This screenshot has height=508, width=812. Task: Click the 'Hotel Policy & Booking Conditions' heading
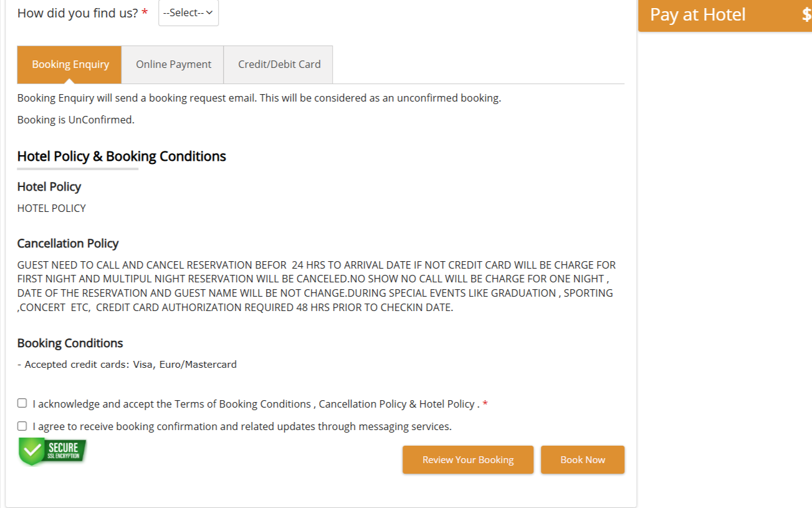point(122,156)
